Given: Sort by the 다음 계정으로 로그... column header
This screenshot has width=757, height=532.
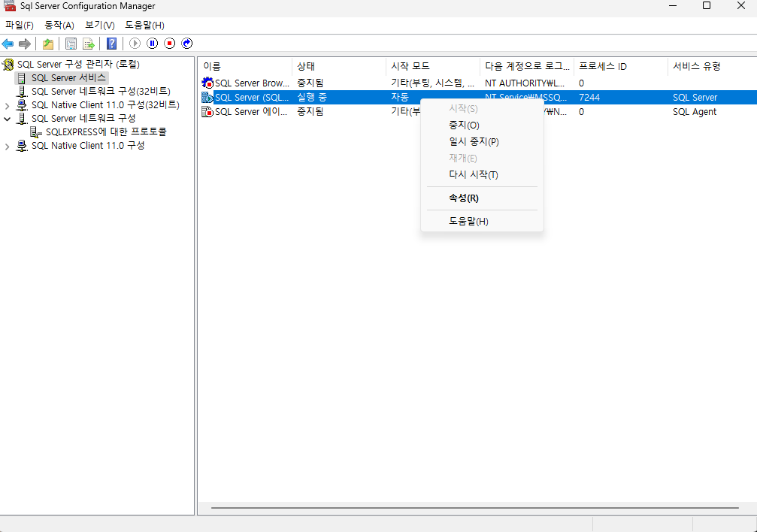Looking at the screenshot, I should 527,66.
